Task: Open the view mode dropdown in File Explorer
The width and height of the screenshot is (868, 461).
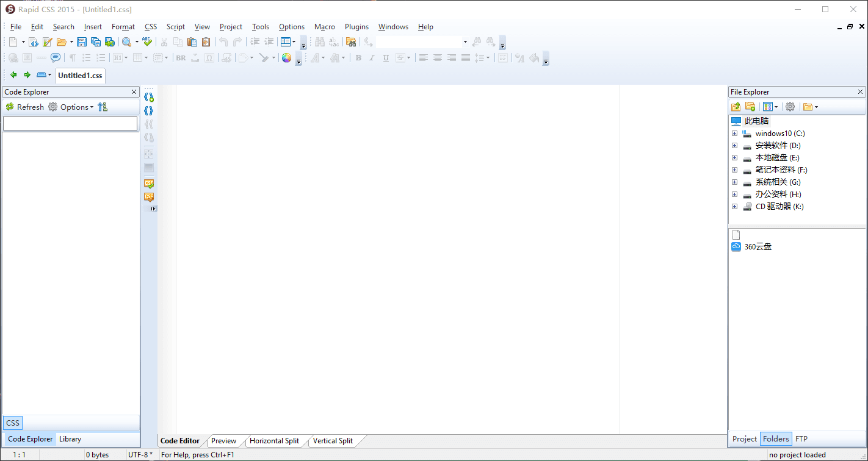Action: coord(776,107)
